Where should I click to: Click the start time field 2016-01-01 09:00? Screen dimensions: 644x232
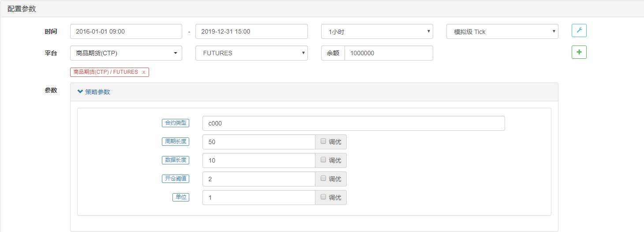point(126,31)
